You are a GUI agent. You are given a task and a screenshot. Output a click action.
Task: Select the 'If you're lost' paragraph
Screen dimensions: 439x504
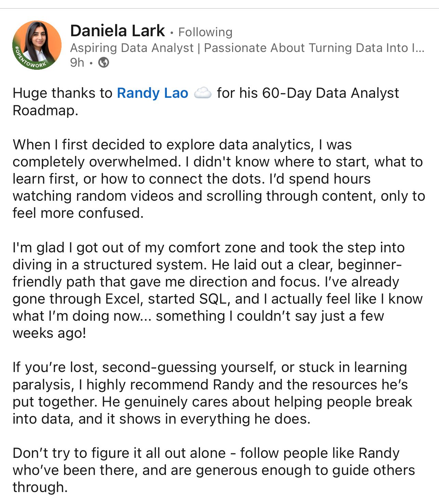(x=212, y=393)
